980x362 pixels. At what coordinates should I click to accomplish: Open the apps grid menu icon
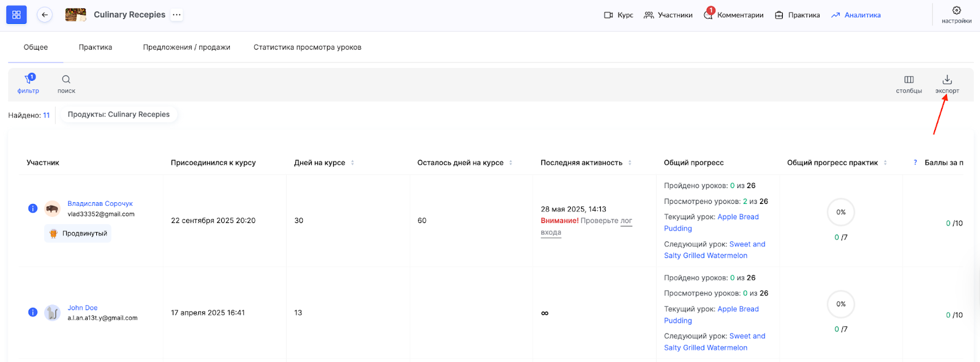[17, 15]
